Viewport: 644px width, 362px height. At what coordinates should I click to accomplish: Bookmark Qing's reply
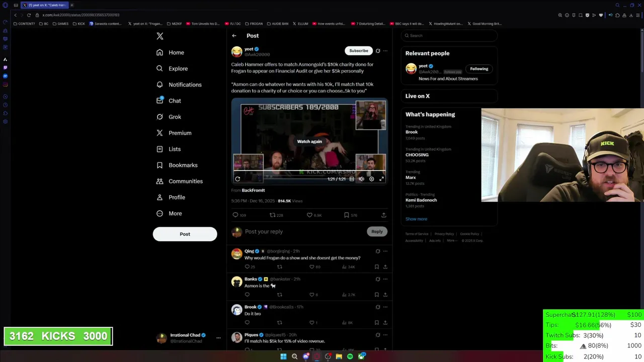376,267
